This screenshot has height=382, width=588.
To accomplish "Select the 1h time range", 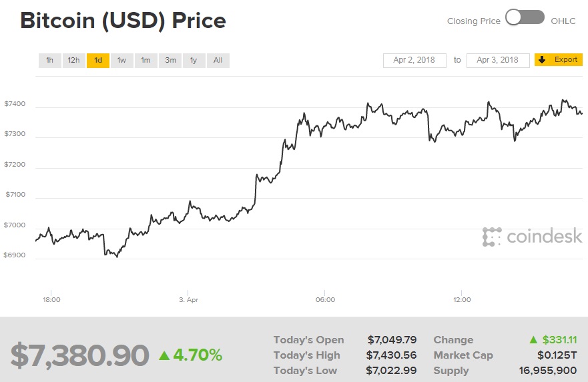I will (x=49, y=61).
